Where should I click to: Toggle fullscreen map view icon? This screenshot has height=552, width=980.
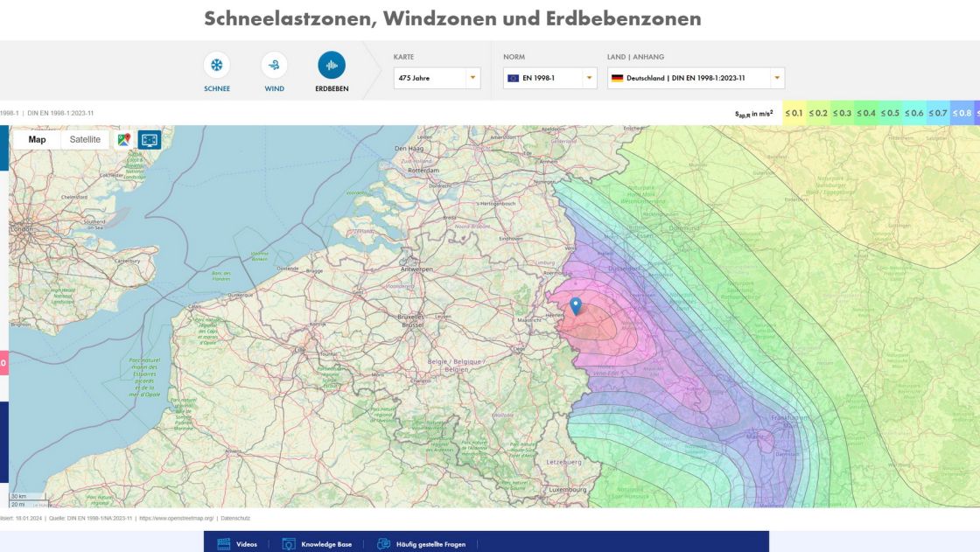(x=149, y=140)
